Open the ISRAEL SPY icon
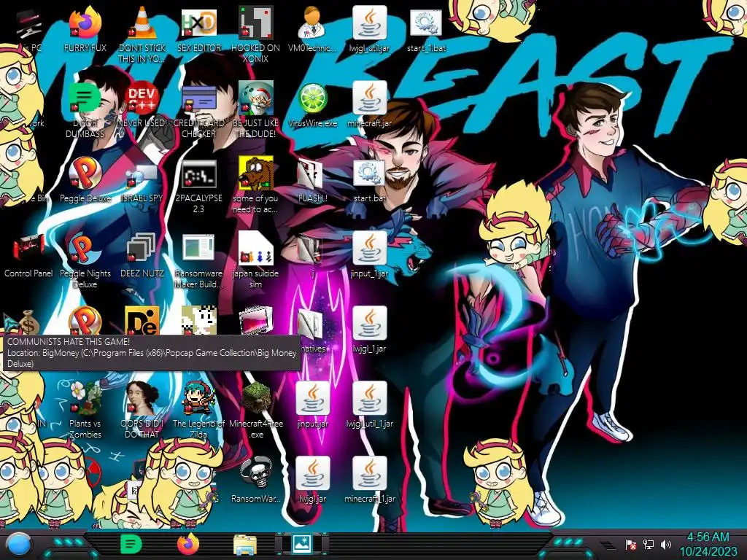This screenshot has height=560, width=747. [x=142, y=174]
